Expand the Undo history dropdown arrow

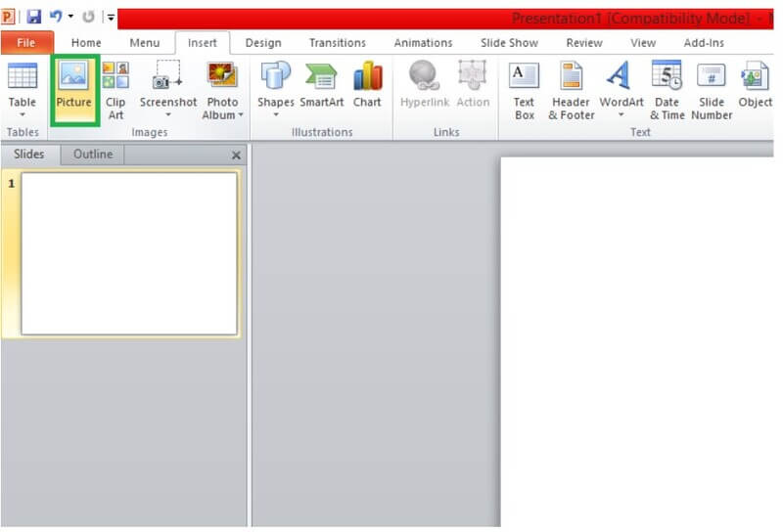point(70,17)
